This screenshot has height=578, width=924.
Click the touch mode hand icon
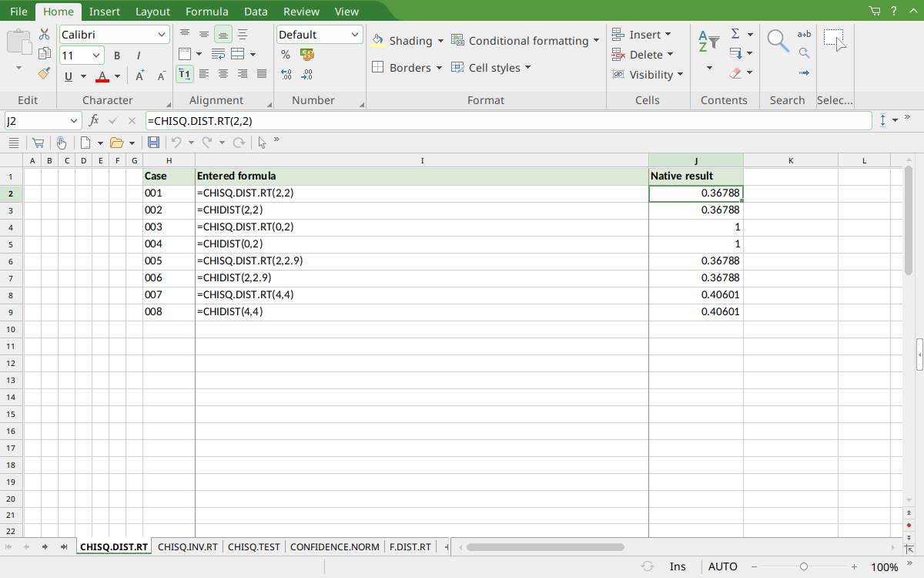pos(61,143)
